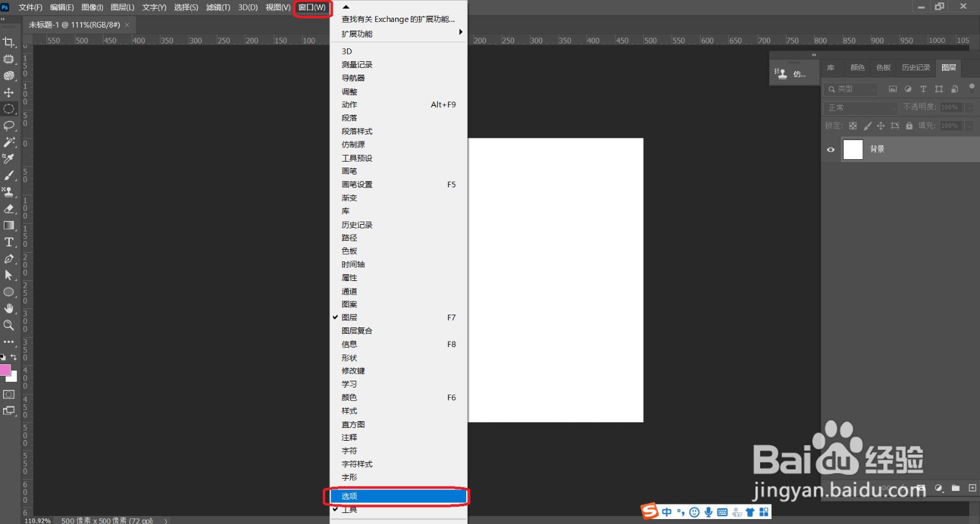Viewport: 980px width, 524px height.
Task: Open the 填充 slider dropdown arrow
Action: click(x=969, y=125)
